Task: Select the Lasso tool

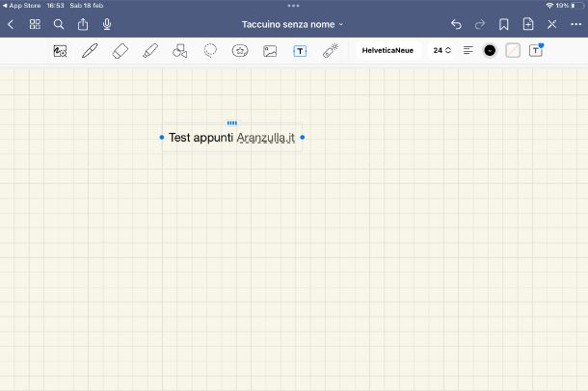Action: 210,50
